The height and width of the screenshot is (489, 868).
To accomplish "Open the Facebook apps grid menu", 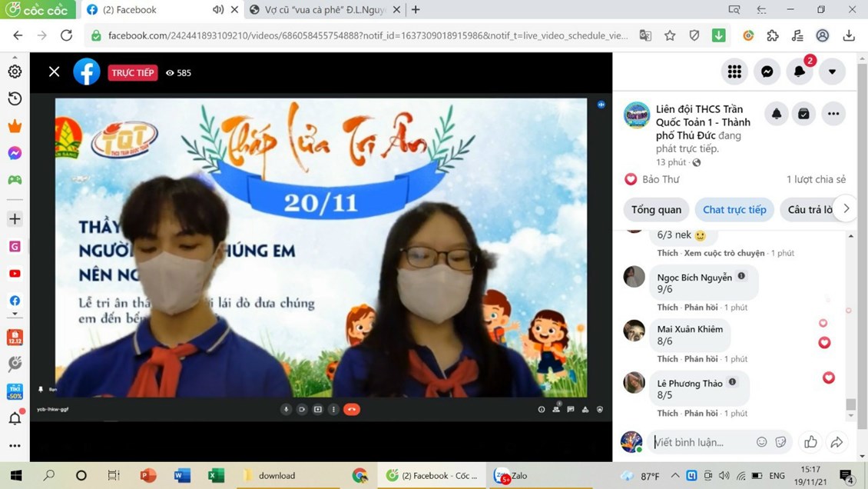I will tap(734, 72).
